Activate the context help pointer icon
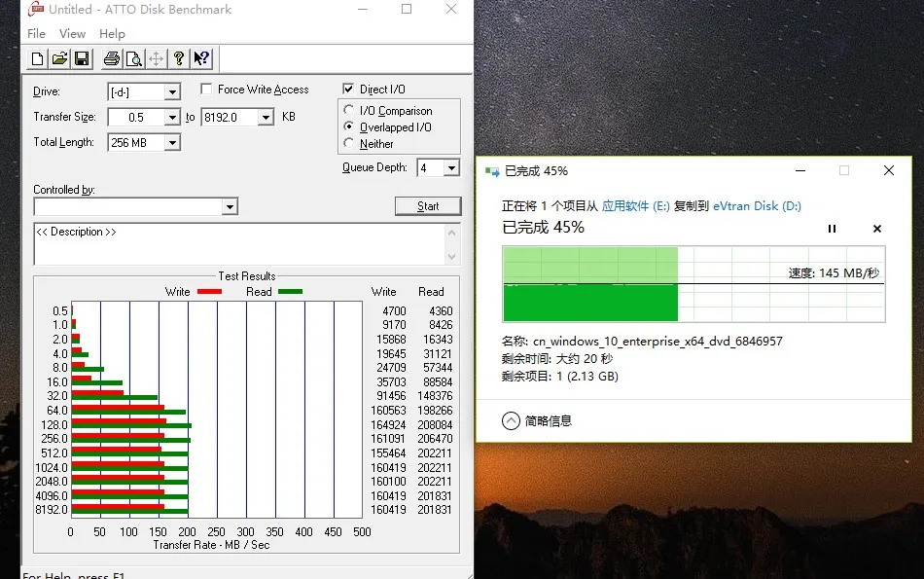 pyautogui.click(x=201, y=58)
